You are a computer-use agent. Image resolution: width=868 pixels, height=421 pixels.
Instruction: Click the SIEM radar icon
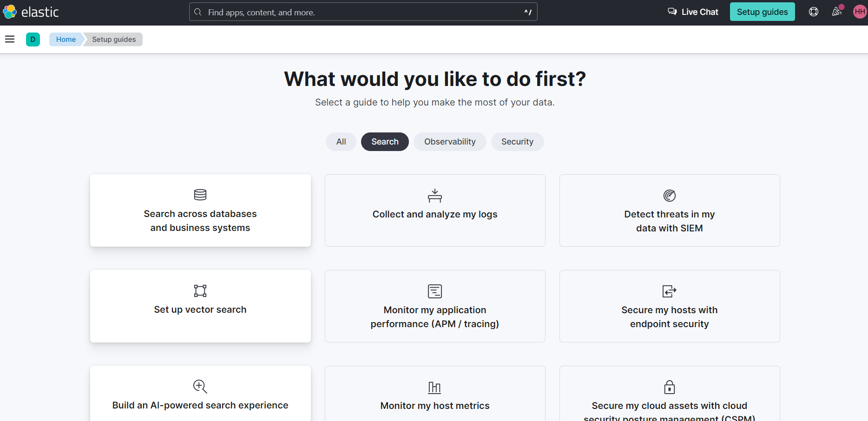tap(669, 196)
